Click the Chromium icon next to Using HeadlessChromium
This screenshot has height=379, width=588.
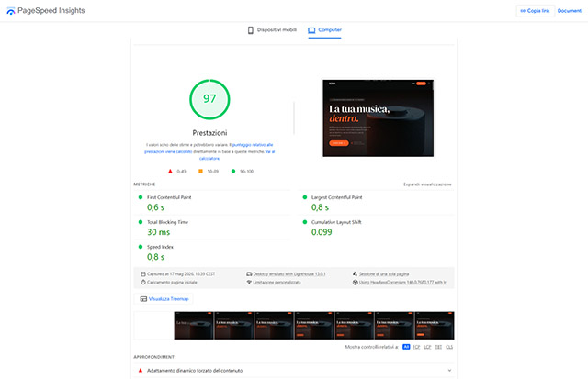(x=355, y=283)
